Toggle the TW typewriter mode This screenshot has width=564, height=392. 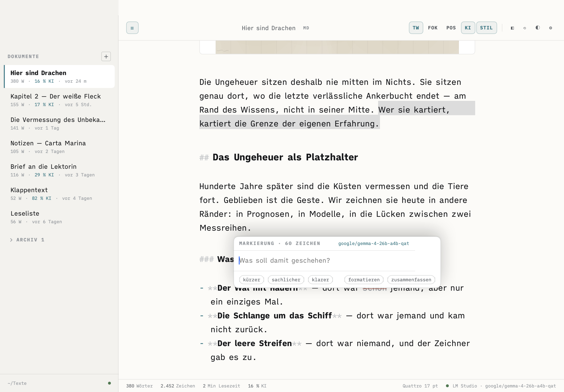pos(416,28)
